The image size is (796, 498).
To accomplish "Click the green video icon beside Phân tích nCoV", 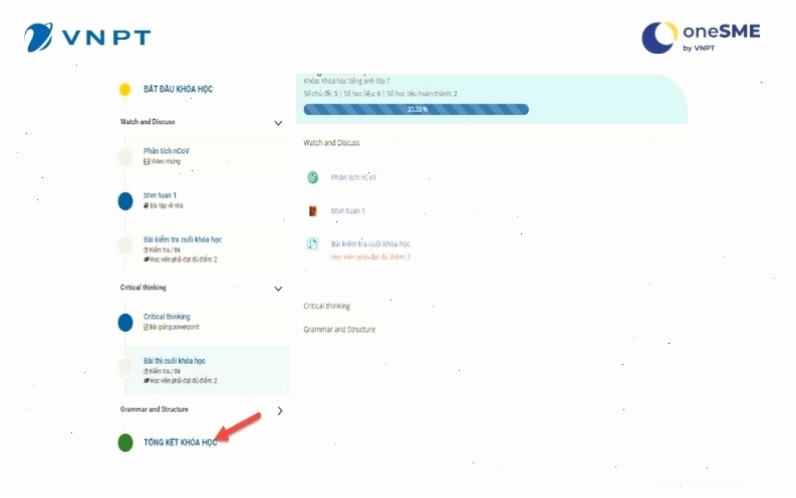I will [x=313, y=177].
